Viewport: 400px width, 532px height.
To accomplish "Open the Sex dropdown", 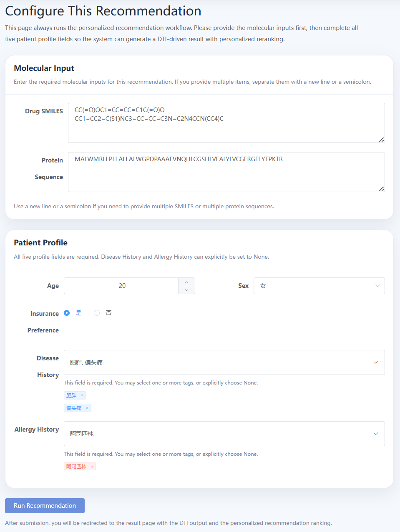I will (x=319, y=286).
